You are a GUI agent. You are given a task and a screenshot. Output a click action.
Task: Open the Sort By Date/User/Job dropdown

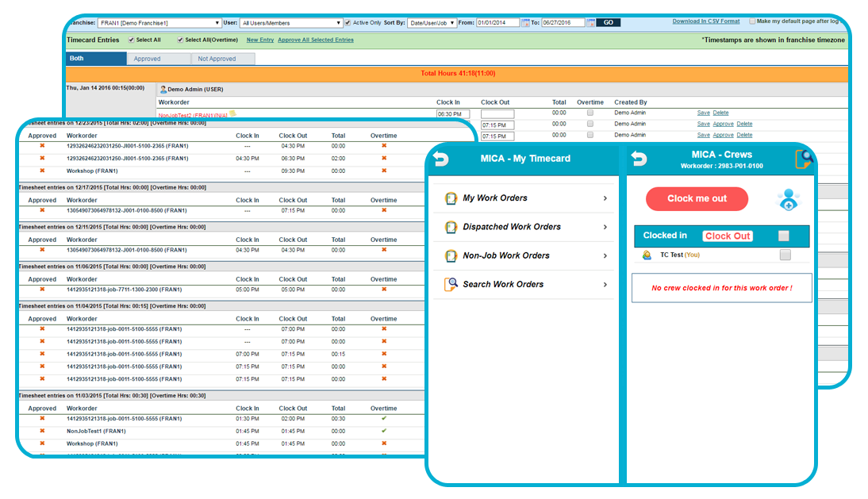point(432,23)
